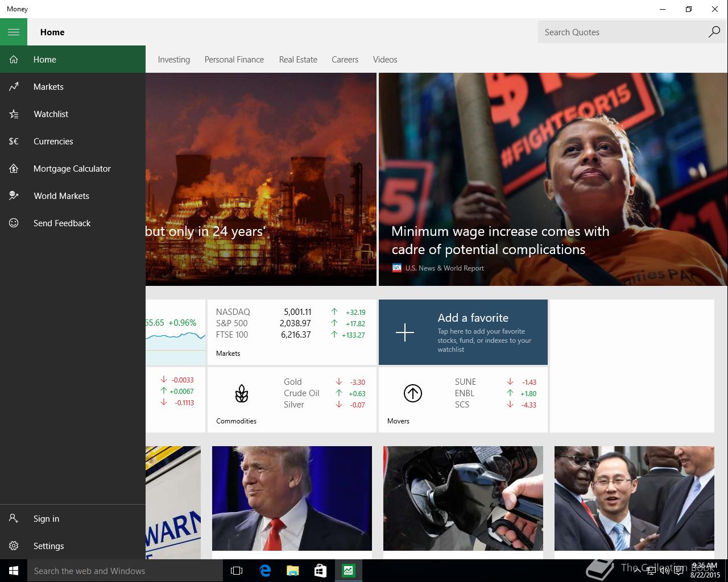
Task: Click the SUNE mover row
Action: point(495,381)
